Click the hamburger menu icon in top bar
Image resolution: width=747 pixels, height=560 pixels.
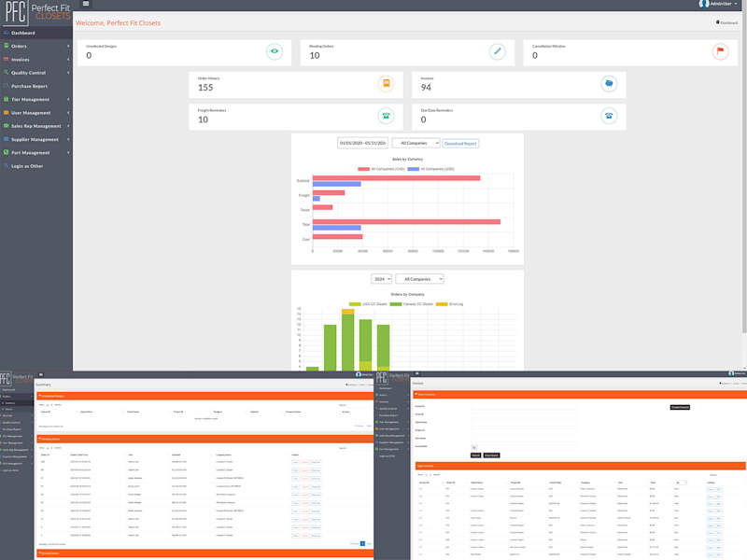(86, 4)
